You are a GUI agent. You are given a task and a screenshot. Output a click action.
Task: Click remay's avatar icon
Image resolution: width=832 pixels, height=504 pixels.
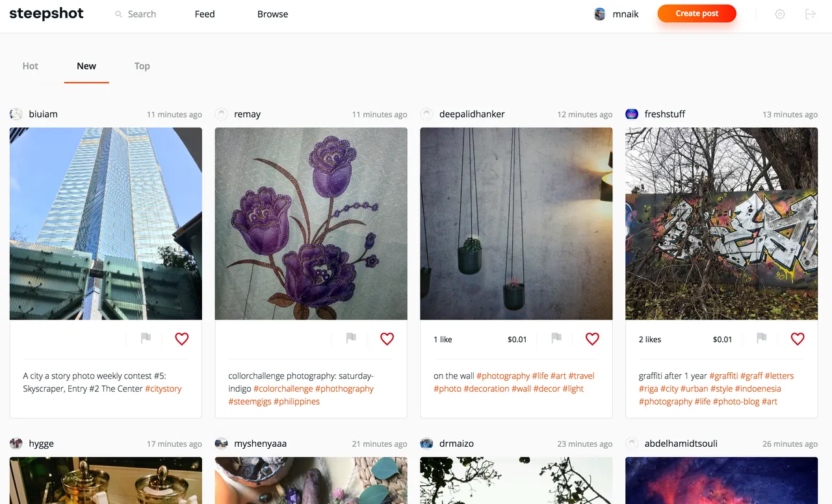[222, 114]
